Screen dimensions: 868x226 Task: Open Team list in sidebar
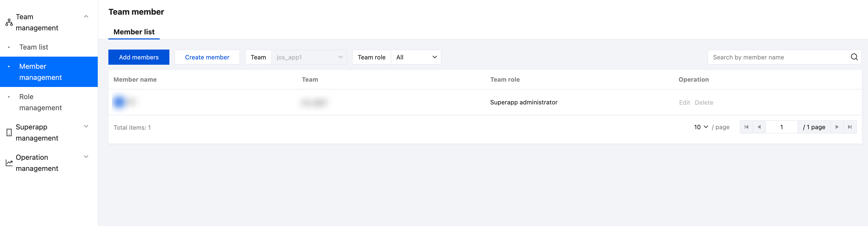34,47
